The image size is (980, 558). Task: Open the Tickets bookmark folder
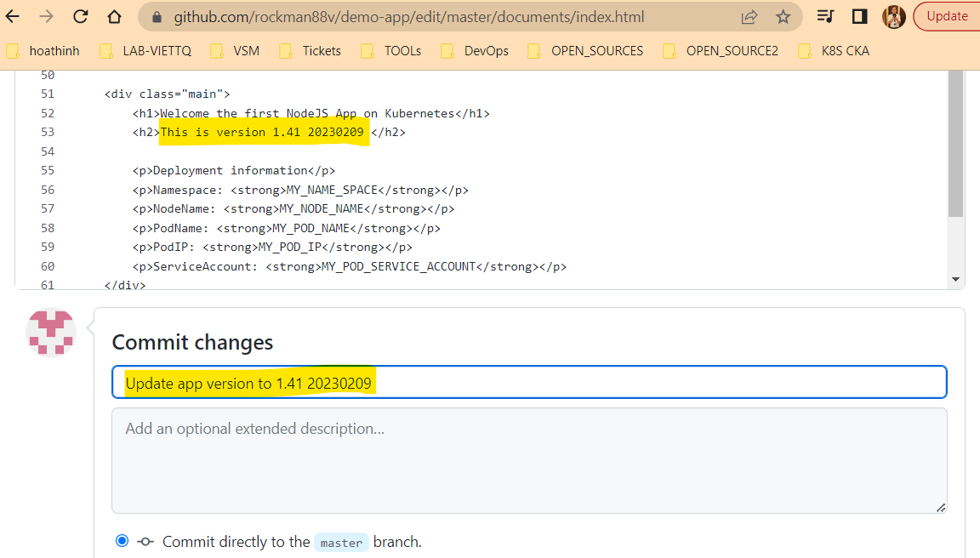tap(311, 51)
